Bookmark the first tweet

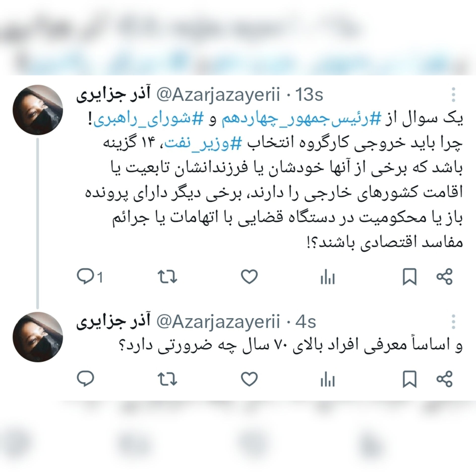[410, 277]
